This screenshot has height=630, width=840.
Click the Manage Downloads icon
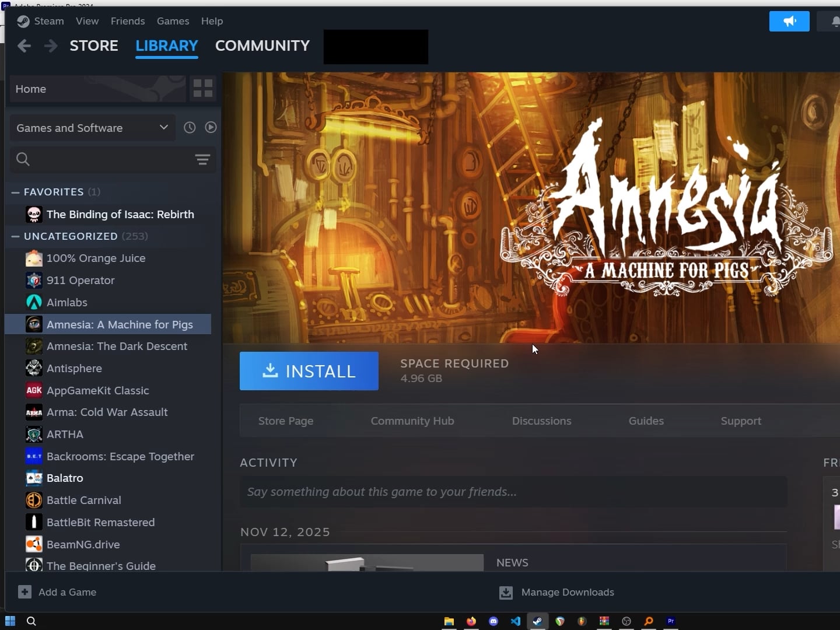point(506,593)
